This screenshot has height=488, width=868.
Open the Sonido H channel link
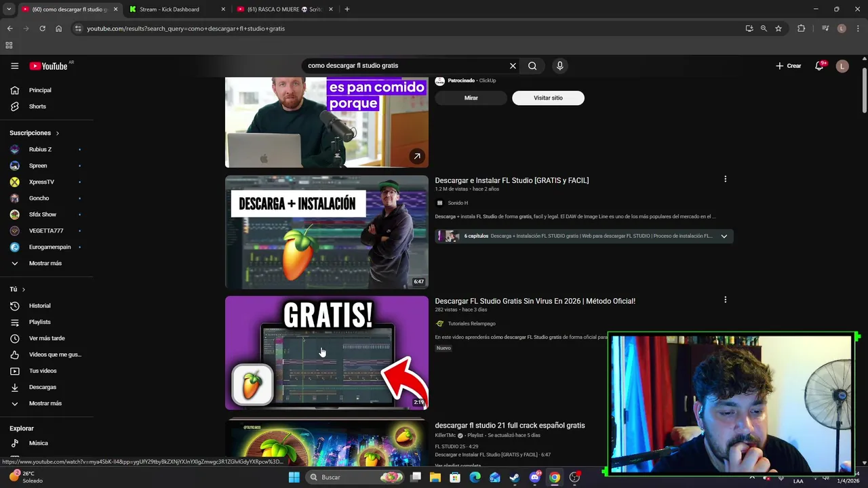click(458, 203)
